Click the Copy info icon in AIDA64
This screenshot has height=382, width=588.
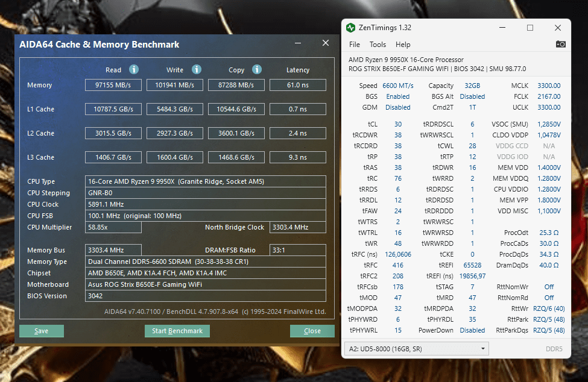coord(257,69)
